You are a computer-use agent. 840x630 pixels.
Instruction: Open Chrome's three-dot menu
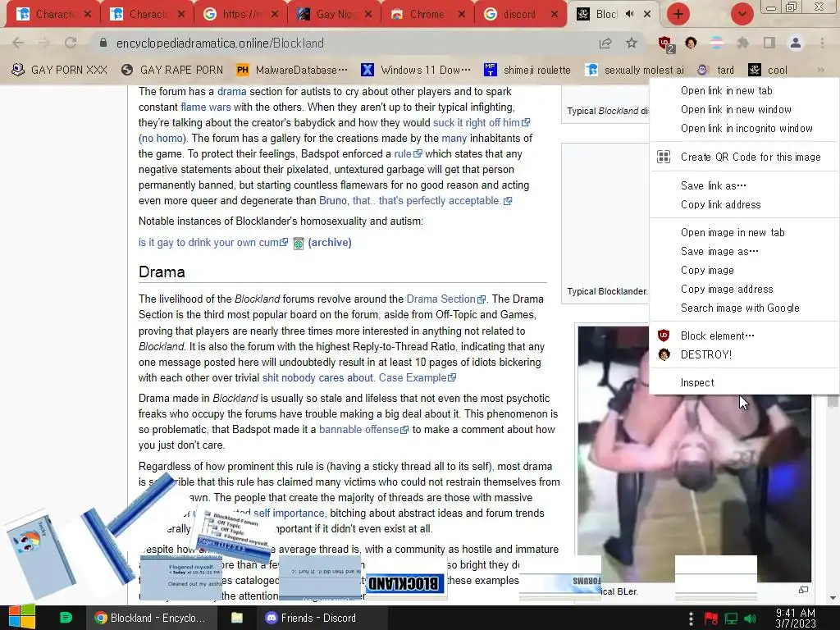click(822, 43)
